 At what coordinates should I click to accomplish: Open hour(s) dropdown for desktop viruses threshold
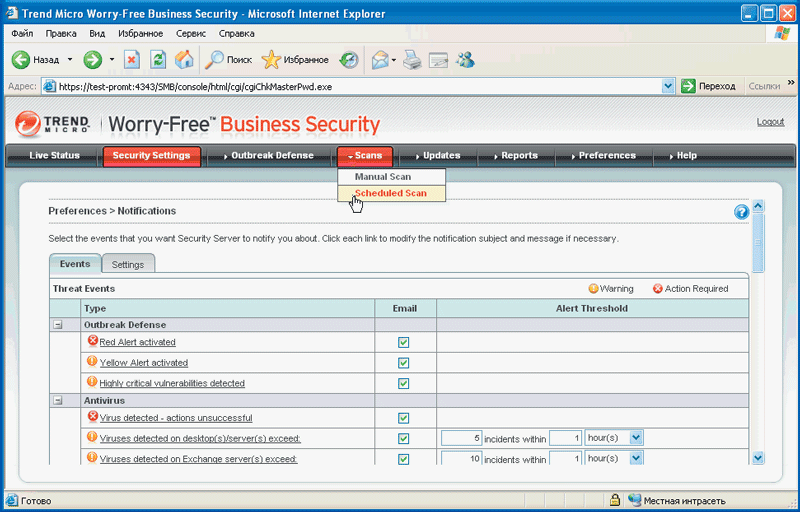636,438
